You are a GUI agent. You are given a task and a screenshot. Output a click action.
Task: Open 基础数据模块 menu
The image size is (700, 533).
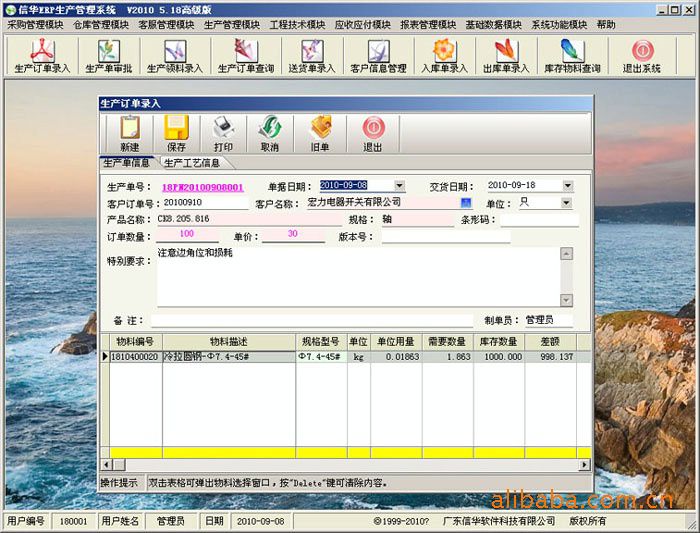[x=493, y=25]
